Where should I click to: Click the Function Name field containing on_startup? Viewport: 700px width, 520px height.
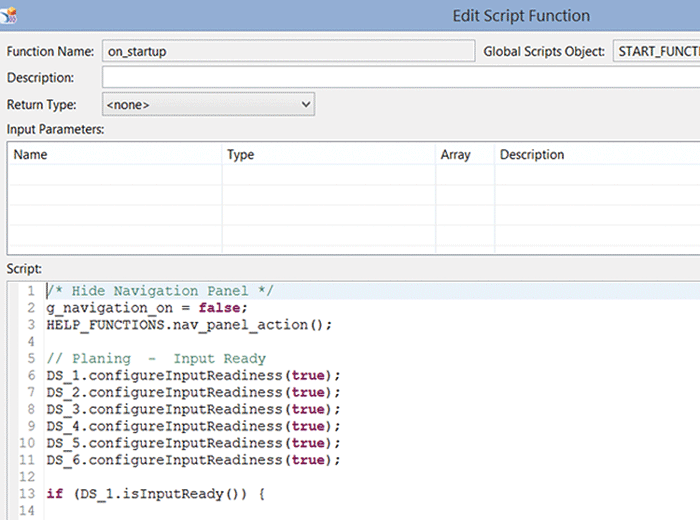pyautogui.click(x=287, y=51)
